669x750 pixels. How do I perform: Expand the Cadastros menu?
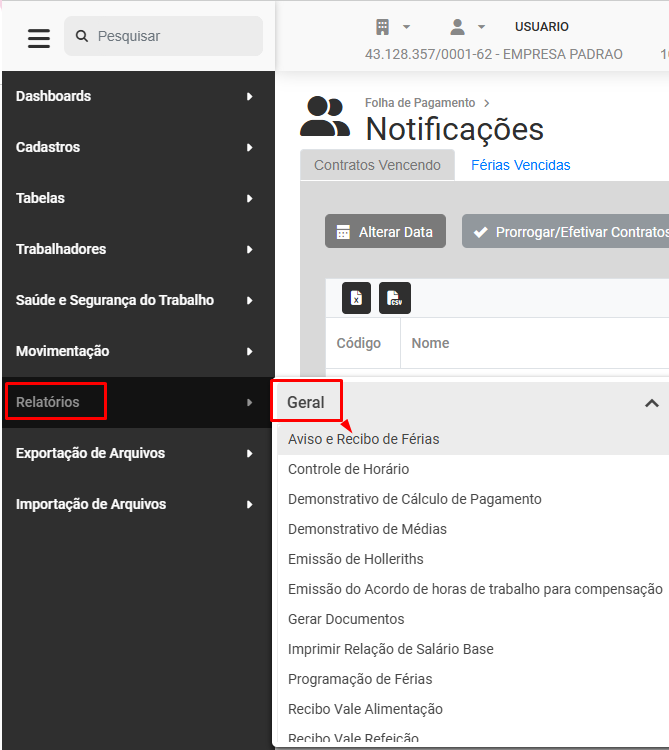[138, 147]
